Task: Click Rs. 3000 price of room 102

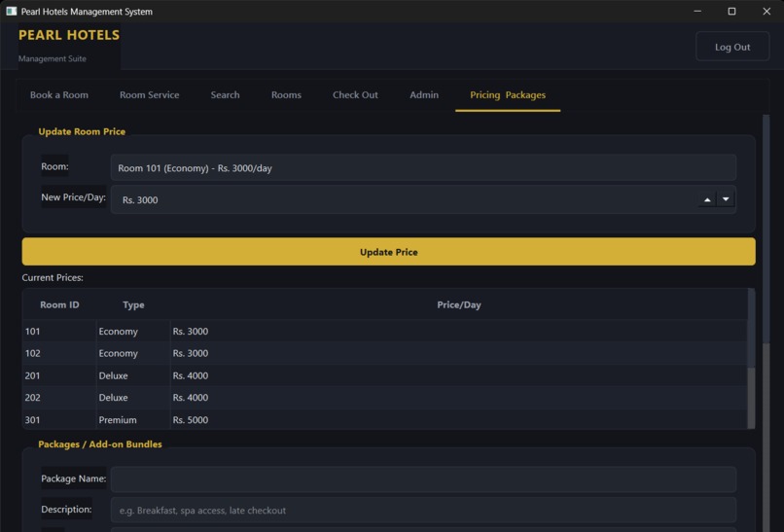Action: pos(458,353)
